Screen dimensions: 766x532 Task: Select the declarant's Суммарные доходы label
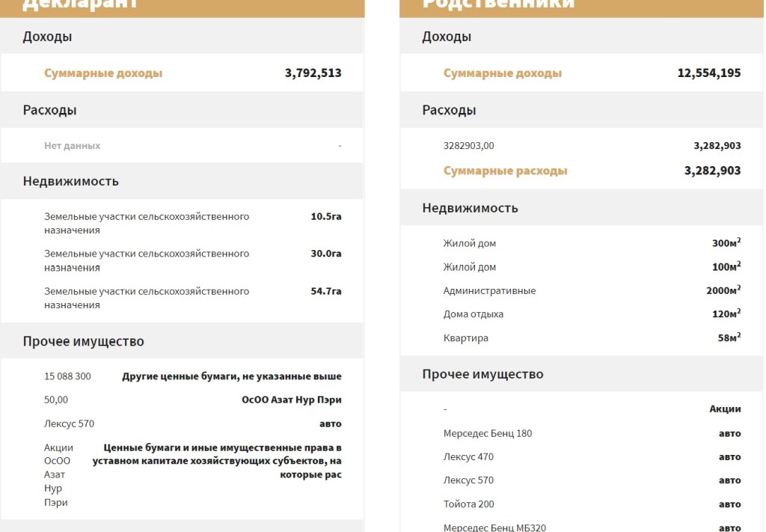pos(103,73)
